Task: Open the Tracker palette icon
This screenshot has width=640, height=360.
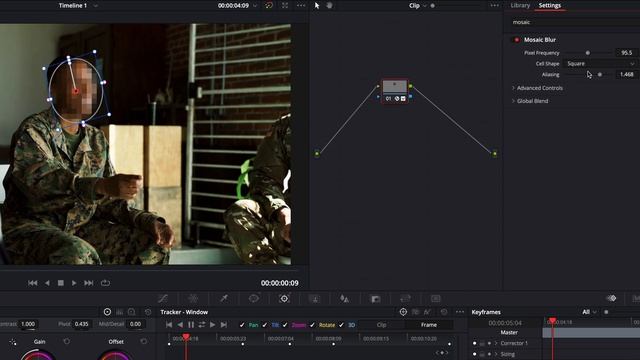Action: [284, 298]
